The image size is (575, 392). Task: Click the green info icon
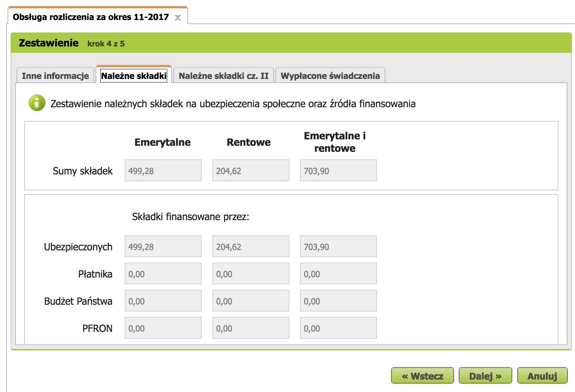(x=37, y=103)
